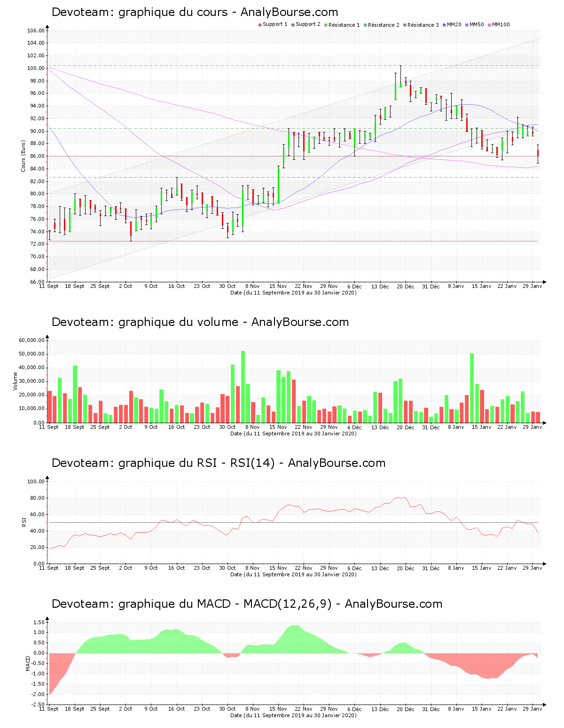Select the Support 2 legend label
This screenshot has width=564, height=728.
pos(308,24)
